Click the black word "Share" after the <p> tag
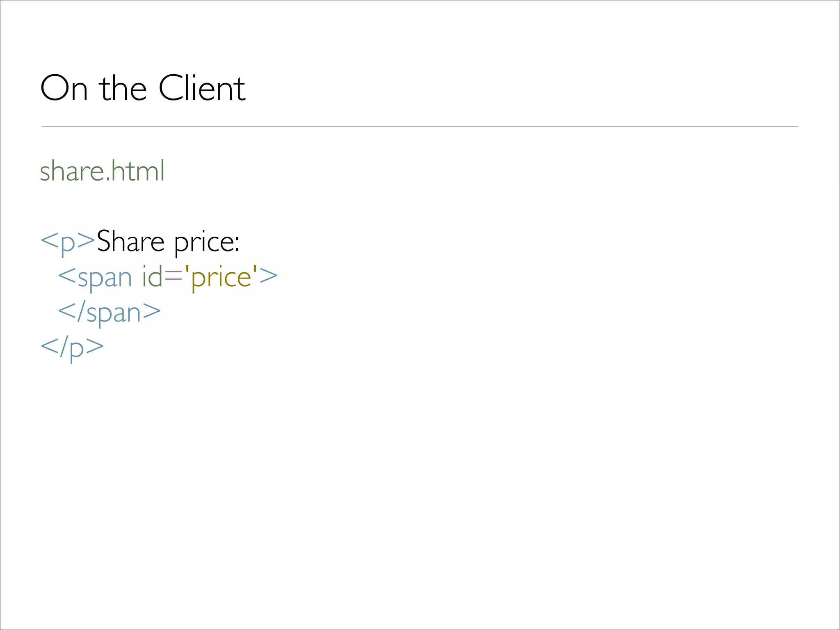 [130, 241]
